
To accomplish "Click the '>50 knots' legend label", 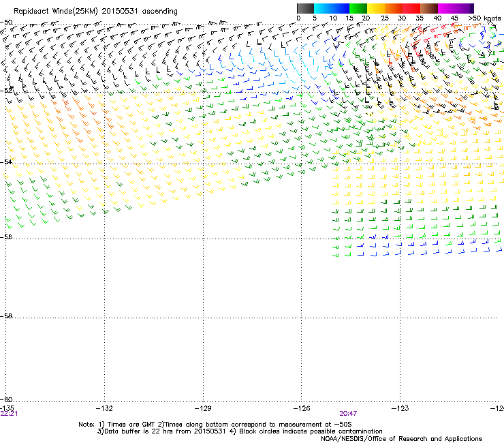I will coord(484,18).
